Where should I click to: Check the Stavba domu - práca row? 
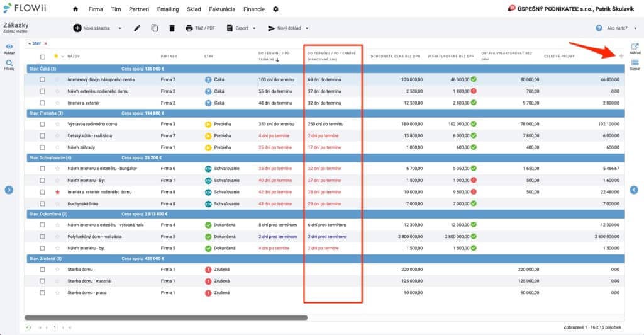pyautogui.click(x=42, y=293)
